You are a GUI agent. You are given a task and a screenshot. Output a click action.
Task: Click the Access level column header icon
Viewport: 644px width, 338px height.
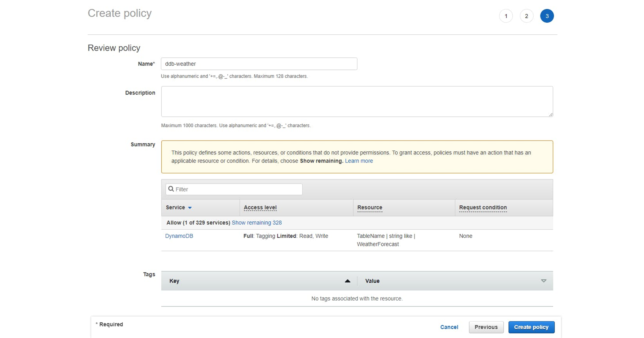pos(260,207)
